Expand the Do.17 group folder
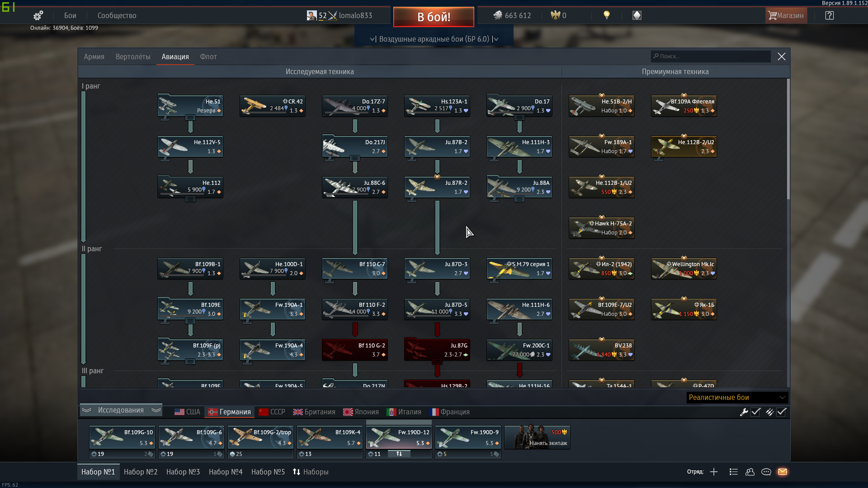 (x=519, y=117)
